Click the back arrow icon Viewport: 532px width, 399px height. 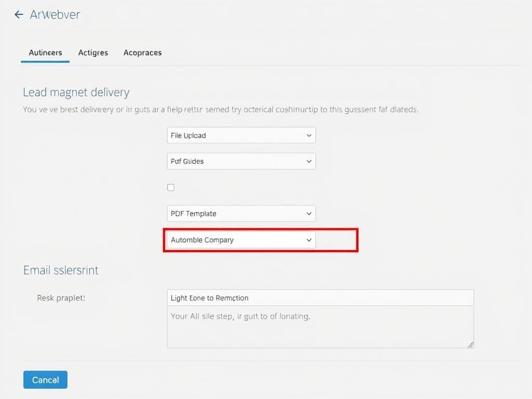[x=19, y=15]
